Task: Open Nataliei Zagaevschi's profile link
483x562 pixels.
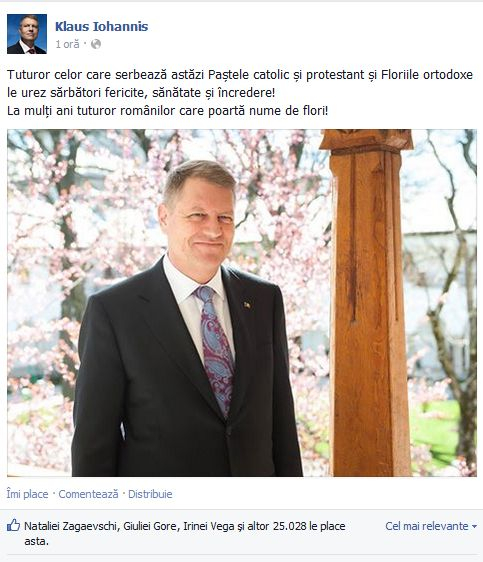Action: [x=70, y=526]
